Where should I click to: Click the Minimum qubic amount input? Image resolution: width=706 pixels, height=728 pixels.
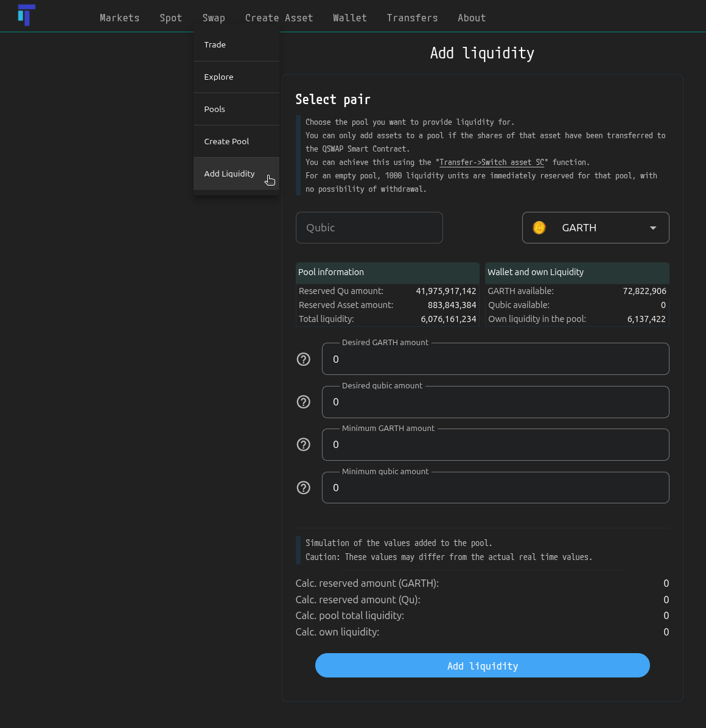[x=495, y=488]
